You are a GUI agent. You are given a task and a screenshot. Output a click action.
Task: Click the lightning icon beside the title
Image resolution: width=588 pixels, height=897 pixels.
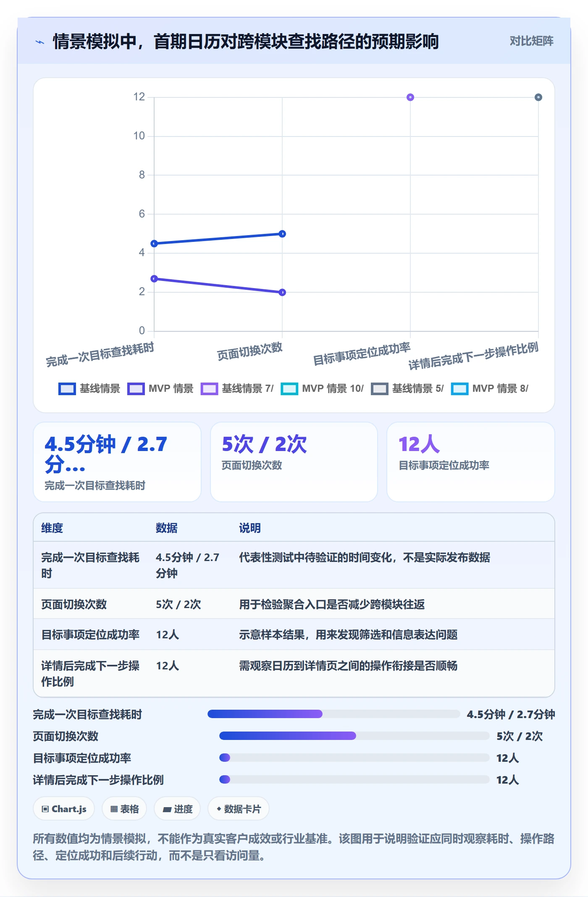[40, 42]
